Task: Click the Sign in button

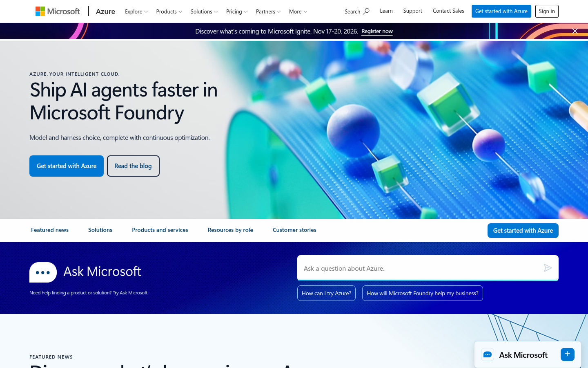Action: pyautogui.click(x=547, y=11)
